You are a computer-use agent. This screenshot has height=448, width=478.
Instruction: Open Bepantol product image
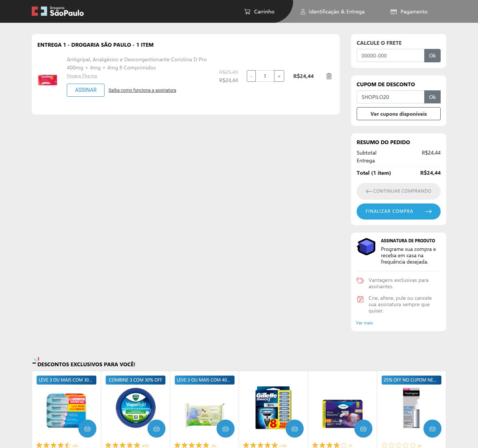click(66, 410)
